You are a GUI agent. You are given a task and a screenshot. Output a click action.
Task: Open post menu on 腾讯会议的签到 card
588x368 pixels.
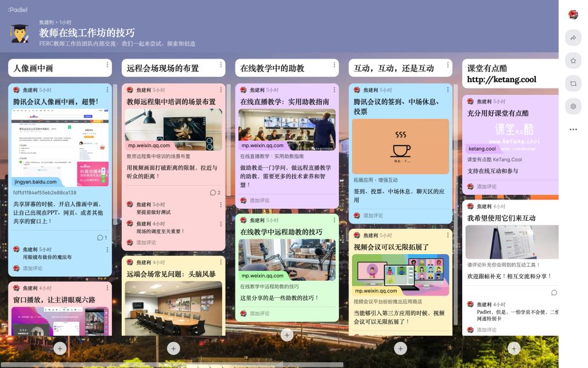[x=448, y=90]
